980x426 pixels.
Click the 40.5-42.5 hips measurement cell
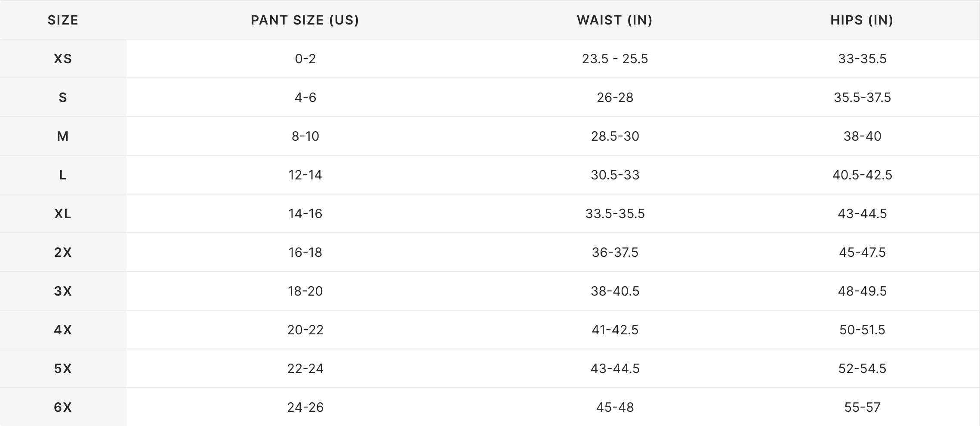[863, 175]
